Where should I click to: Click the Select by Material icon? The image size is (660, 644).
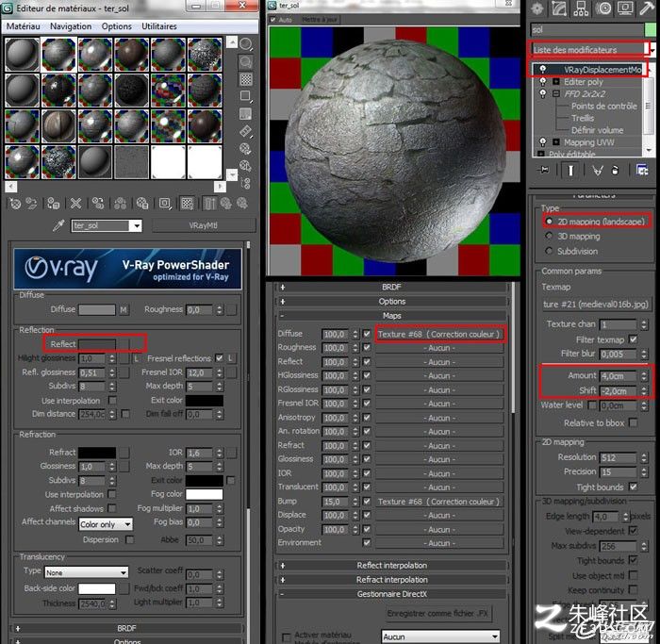click(x=246, y=166)
